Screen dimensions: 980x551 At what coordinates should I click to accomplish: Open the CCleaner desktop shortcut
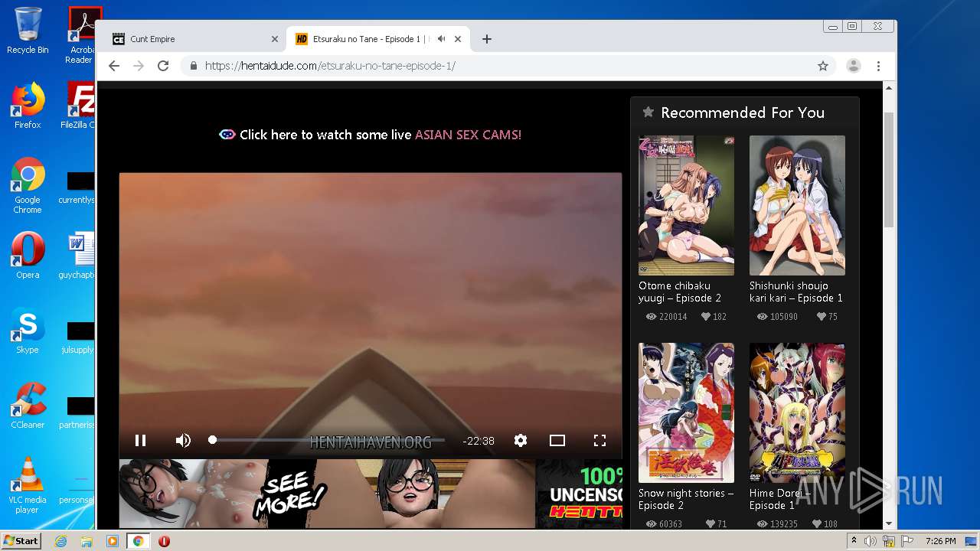coord(28,406)
